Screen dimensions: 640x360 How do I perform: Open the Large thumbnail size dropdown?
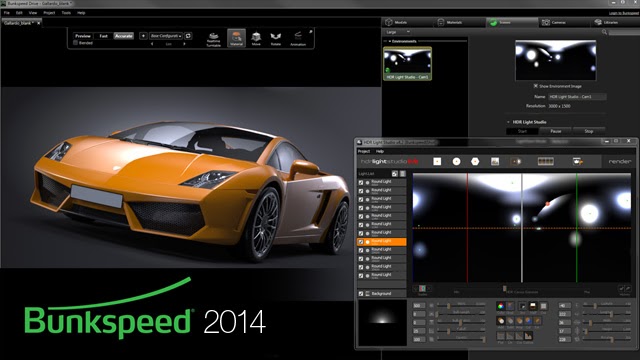[x=398, y=32]
